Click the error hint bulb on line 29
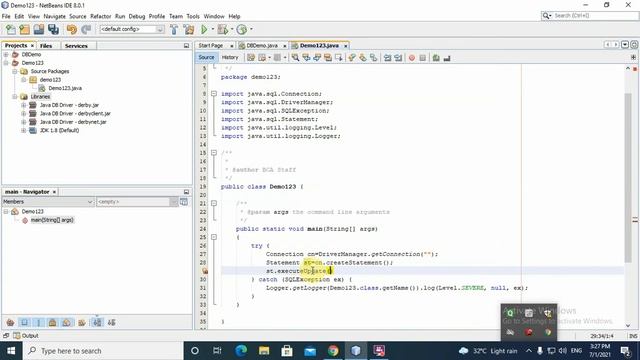 205,271
